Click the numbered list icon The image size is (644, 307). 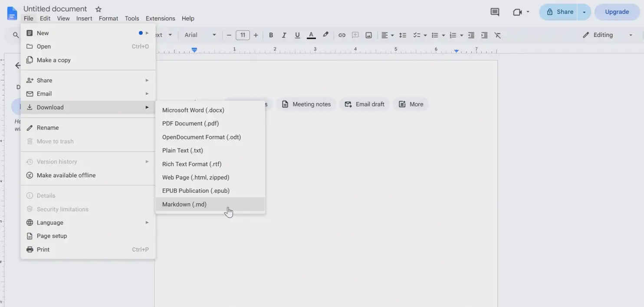tap(453, 35)
